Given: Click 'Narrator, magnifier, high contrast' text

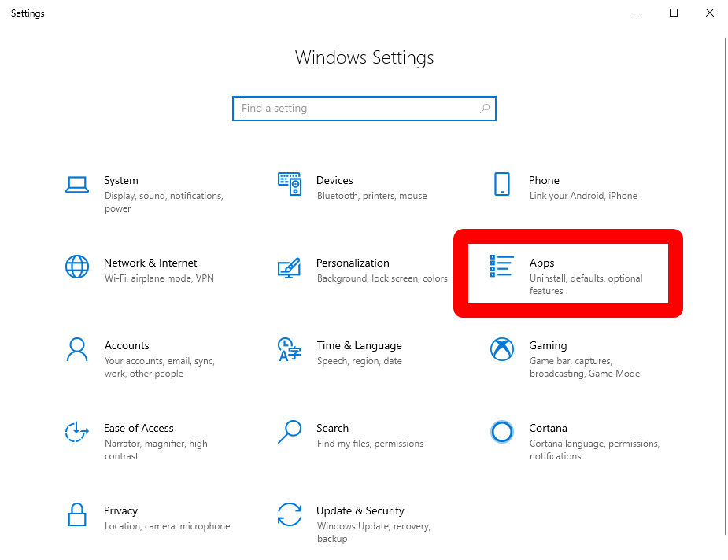Looking at the screenshot, I should tap(156, 450).
